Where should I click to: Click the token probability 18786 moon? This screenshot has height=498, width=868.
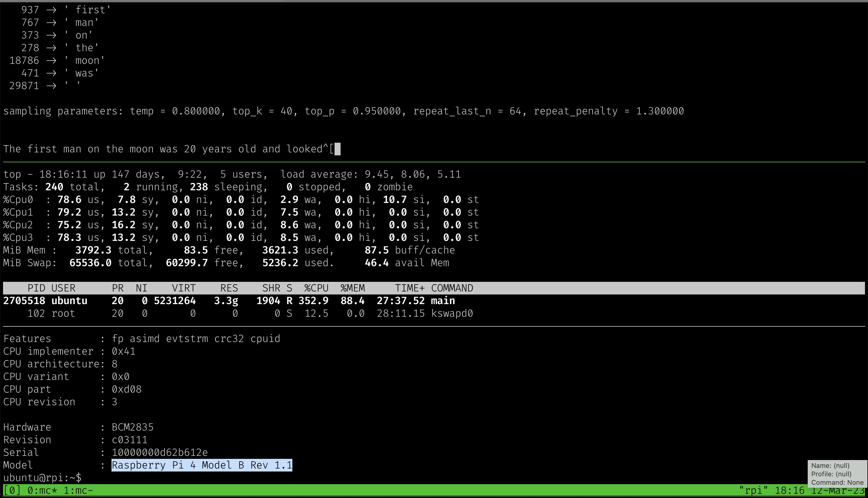coord(55,60)
